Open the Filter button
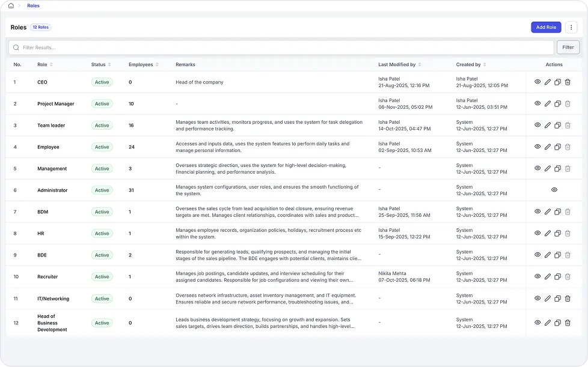This screenshot has width=588, height=367. [x=568, y=47]
